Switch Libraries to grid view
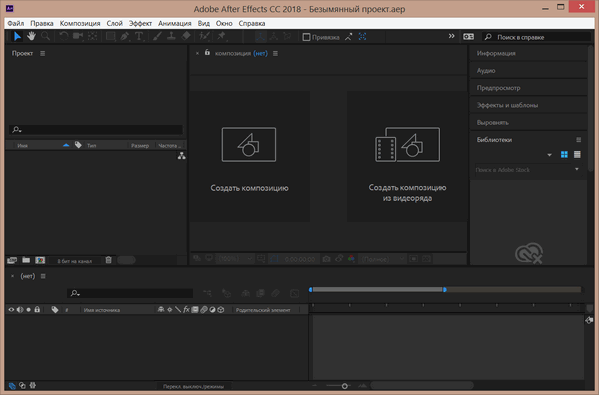Screen dimensions: 599x395 564,154
